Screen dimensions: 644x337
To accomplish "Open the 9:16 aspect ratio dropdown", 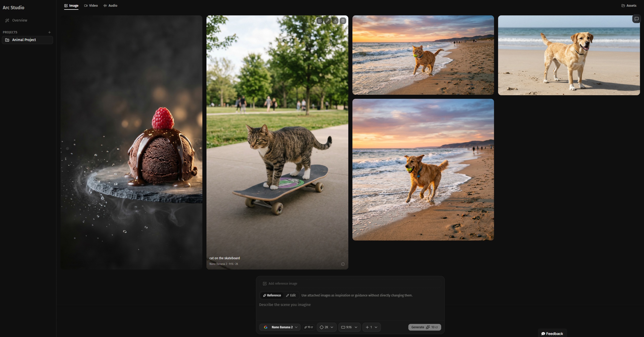I will 349,327.
